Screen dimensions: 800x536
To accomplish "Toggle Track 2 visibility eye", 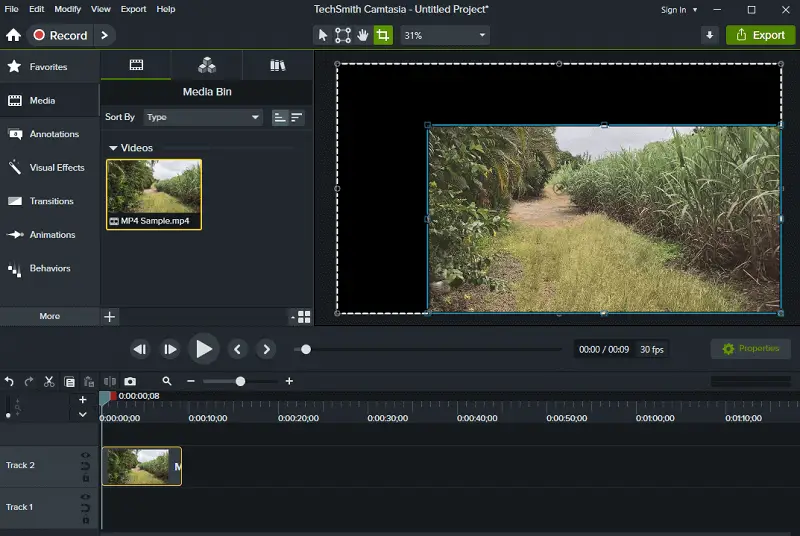I will [85, 455].
